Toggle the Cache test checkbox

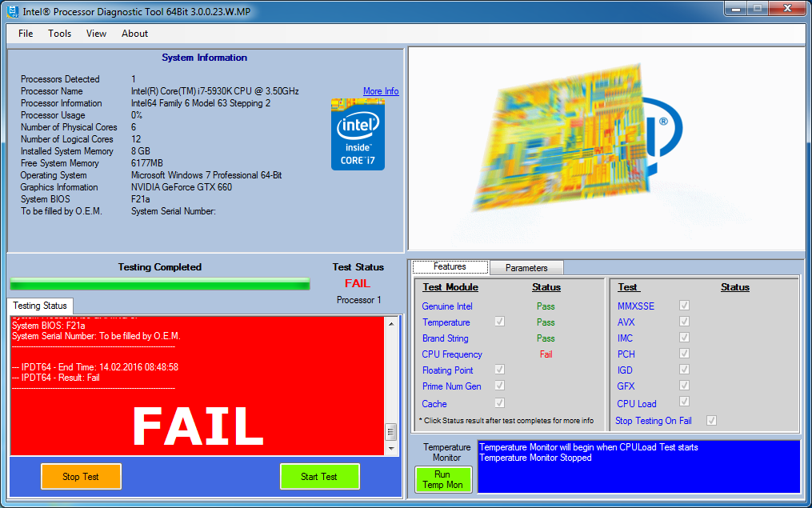(500, 403)
